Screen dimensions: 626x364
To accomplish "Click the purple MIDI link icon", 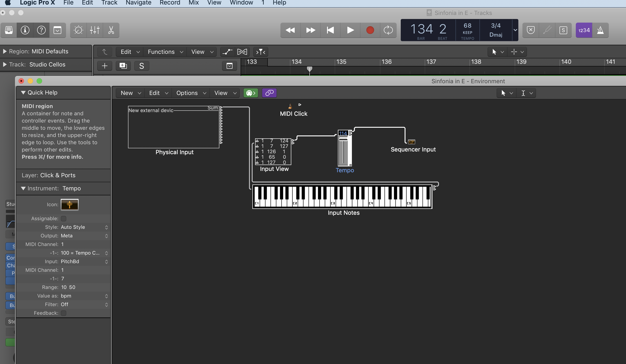I will [x=269, y=93].
